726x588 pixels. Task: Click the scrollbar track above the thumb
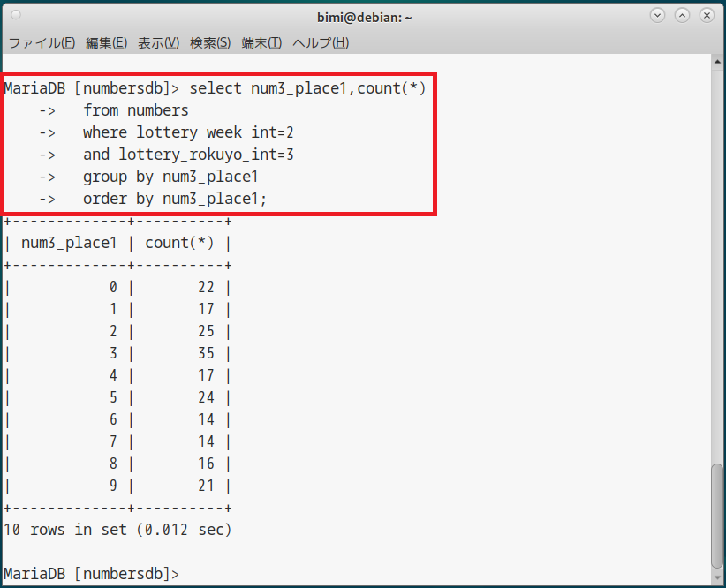tap(717, 265)
